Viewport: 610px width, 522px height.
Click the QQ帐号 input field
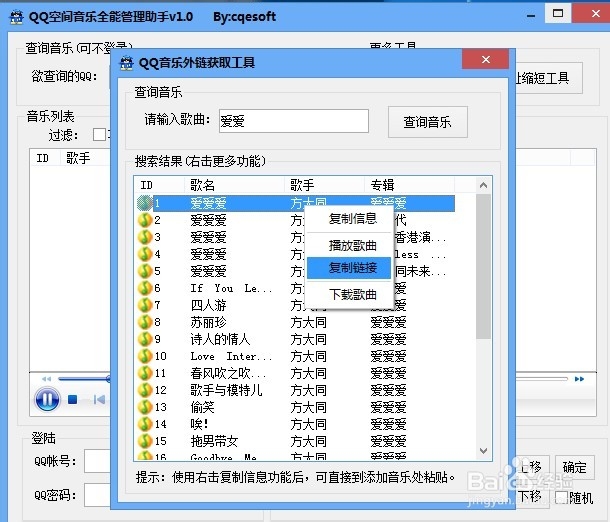[x=97, y=461]
